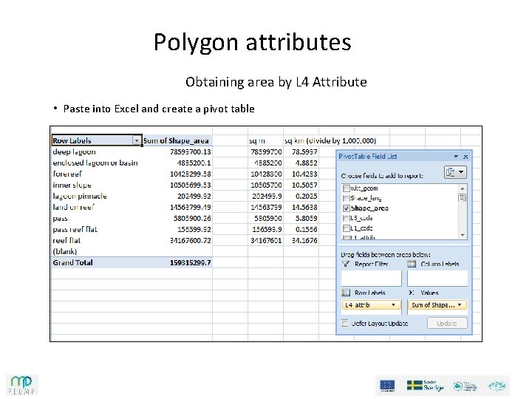Check the wkt_geom field checkbox
Viewport: 532px width, 399px height.
coord(346,188)
